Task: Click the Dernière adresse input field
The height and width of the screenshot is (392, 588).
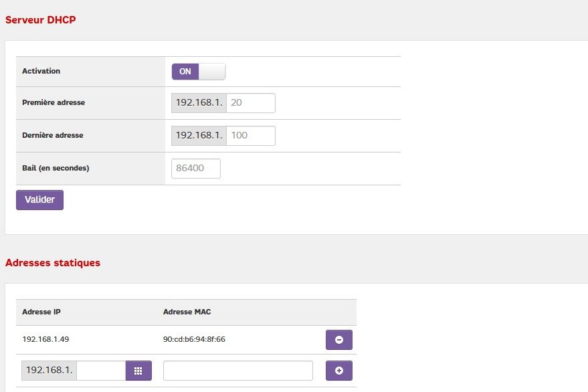Action: coord(251,135)
